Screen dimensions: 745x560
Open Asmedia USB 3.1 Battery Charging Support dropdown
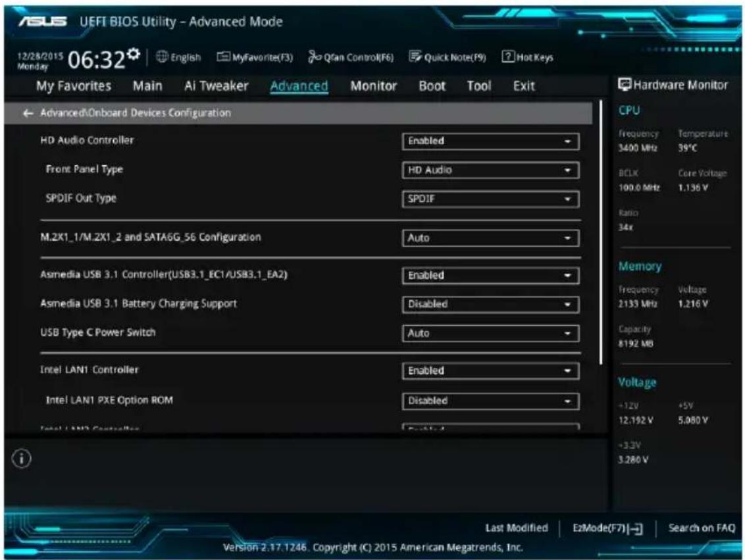(490, 305)
